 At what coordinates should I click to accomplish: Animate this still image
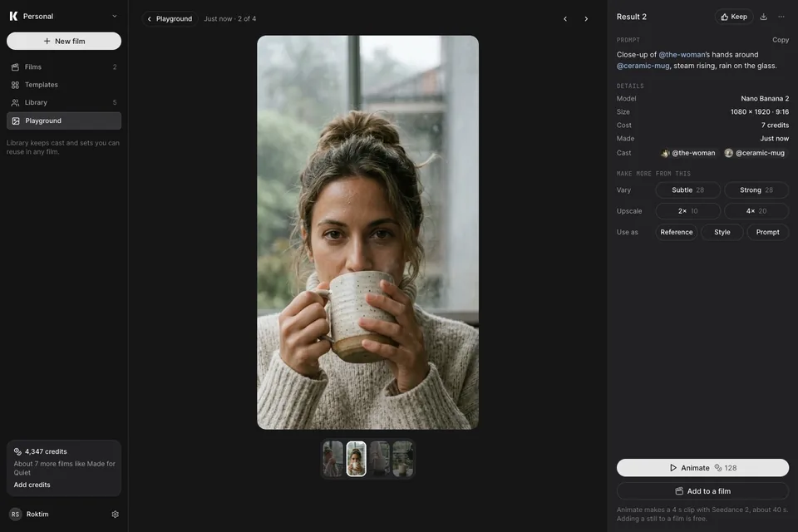point(703,468)
